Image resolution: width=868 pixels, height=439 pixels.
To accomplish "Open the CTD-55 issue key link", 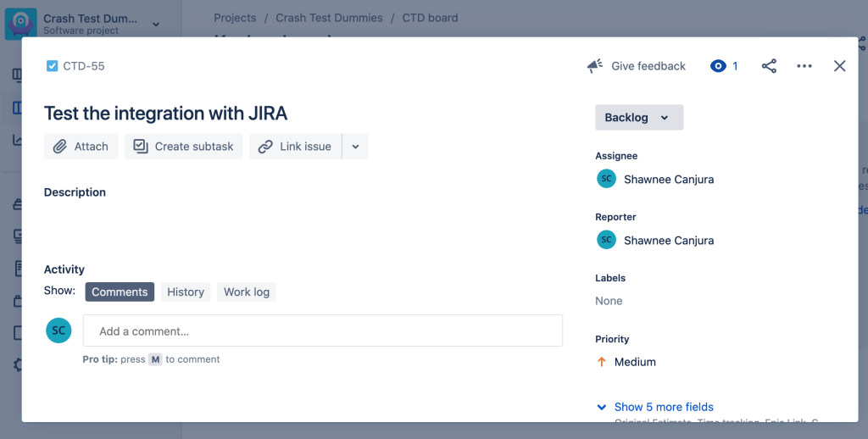I will click(x=84, y=66).
